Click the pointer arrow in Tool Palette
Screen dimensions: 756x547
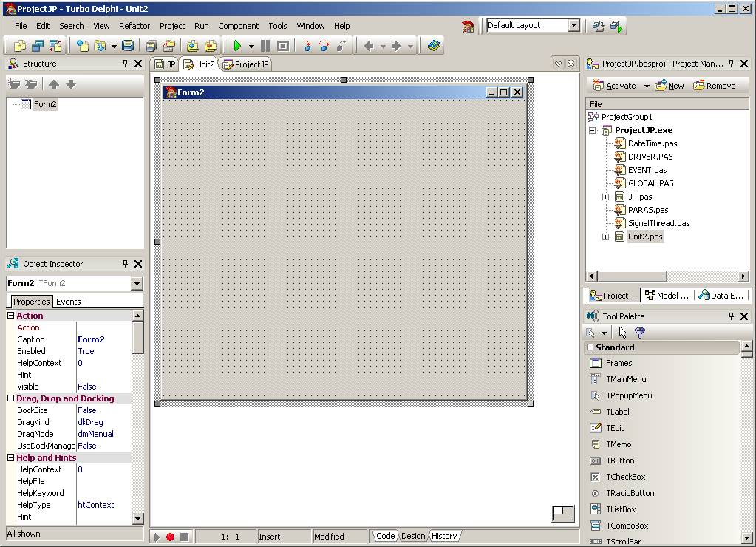tap(622, 333)
